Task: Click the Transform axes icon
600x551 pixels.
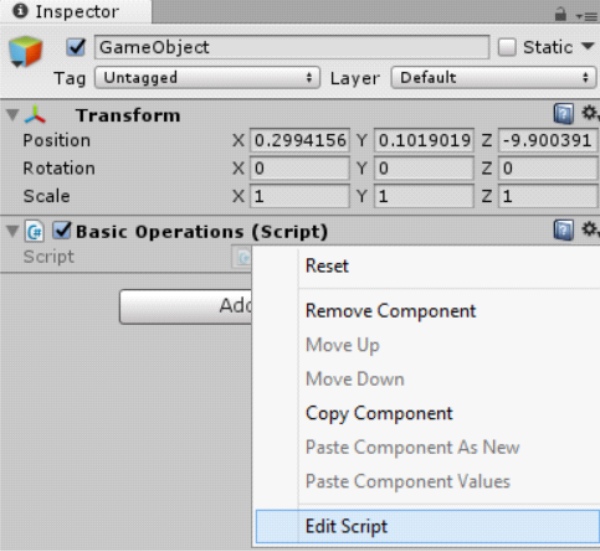Action: pyautogui.click(x=35, y=115)
